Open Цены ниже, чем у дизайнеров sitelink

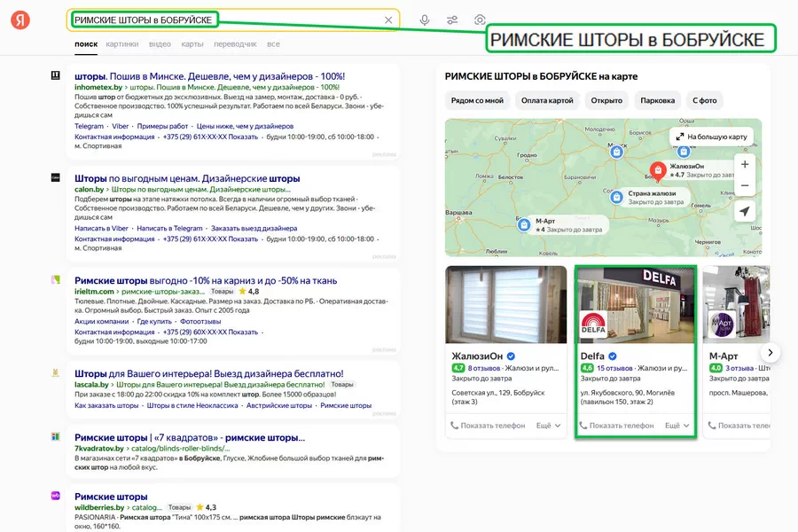(x=245, y=126)
